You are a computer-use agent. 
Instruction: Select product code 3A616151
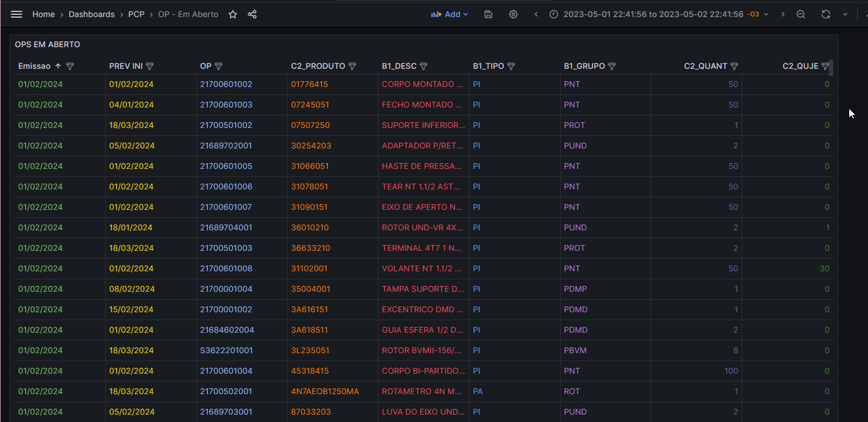click(x=310, y=309)
